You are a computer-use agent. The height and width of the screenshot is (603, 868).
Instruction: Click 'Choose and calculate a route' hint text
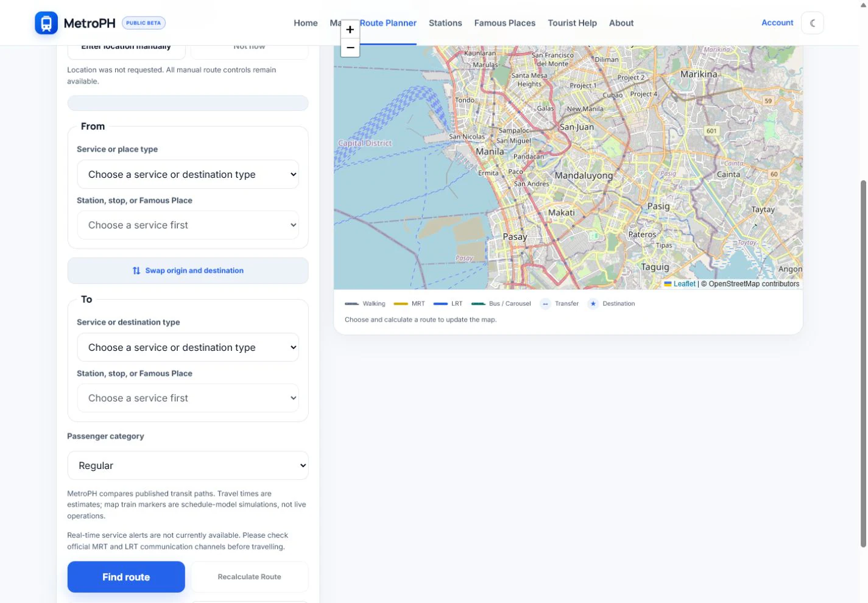420,320
